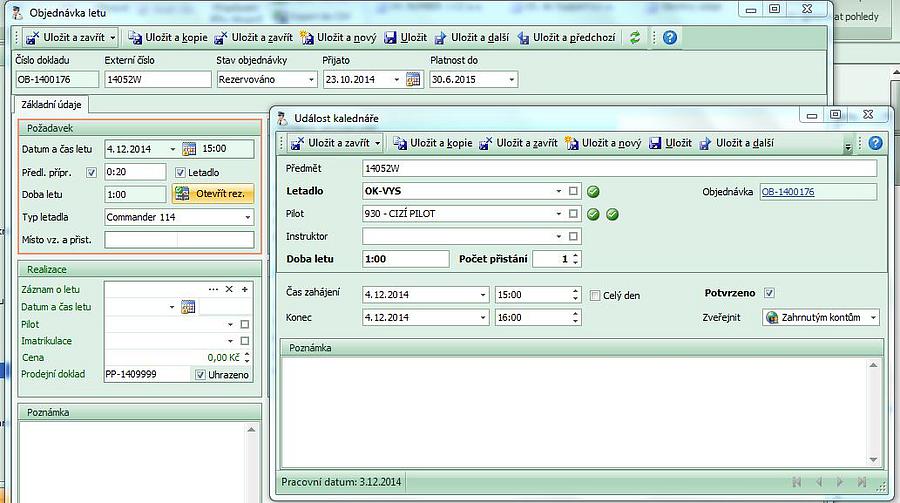This screenshot has height=503, width=900.
Task: Expand the Zveřejnit Zahrnutým kontům dropdown
Action: 872,318
